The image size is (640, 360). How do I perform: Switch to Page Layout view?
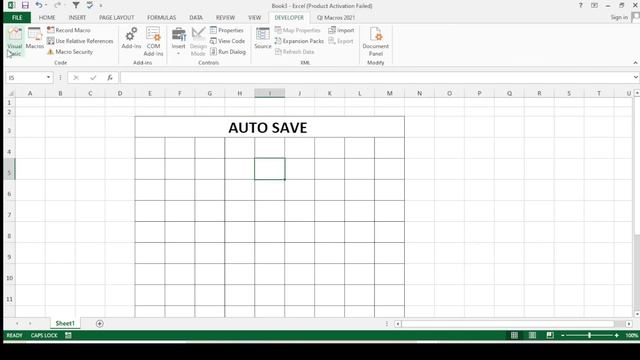point(532,336)
